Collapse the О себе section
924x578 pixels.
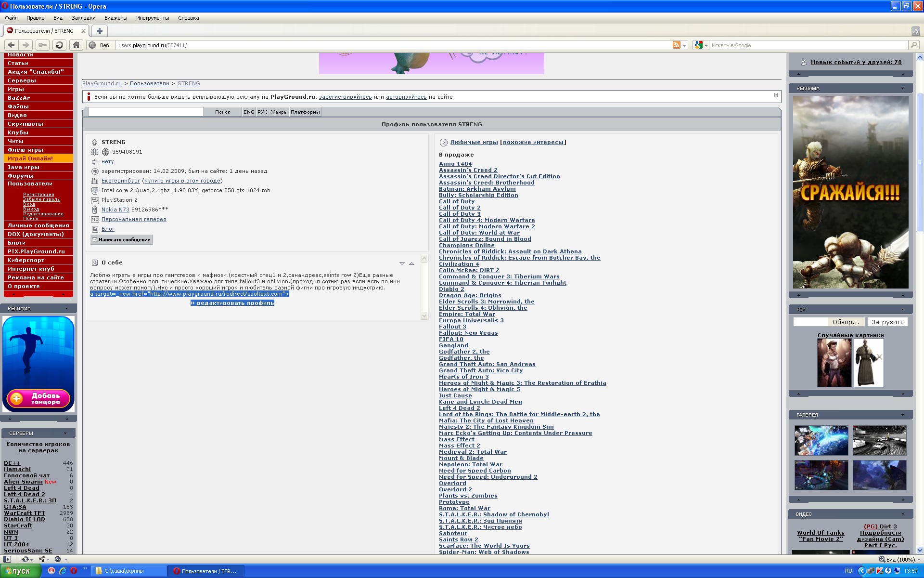[411, 263]
